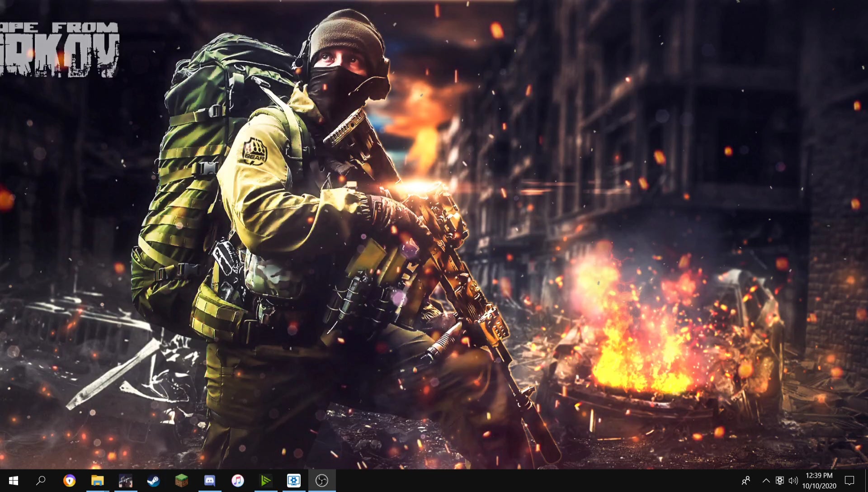Open the green play-arrow app on taskbar

(x=265, y=481)
